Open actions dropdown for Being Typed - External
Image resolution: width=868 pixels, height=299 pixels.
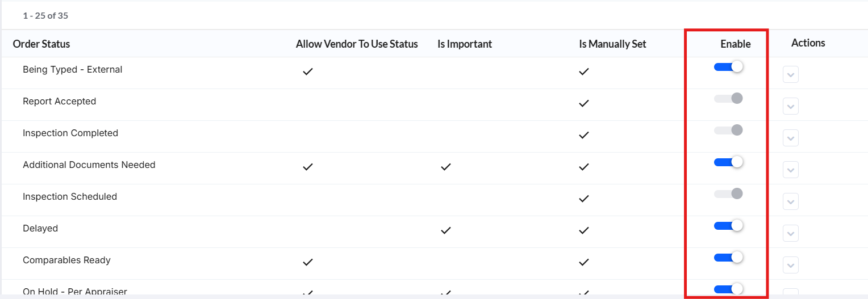(791, 74)
